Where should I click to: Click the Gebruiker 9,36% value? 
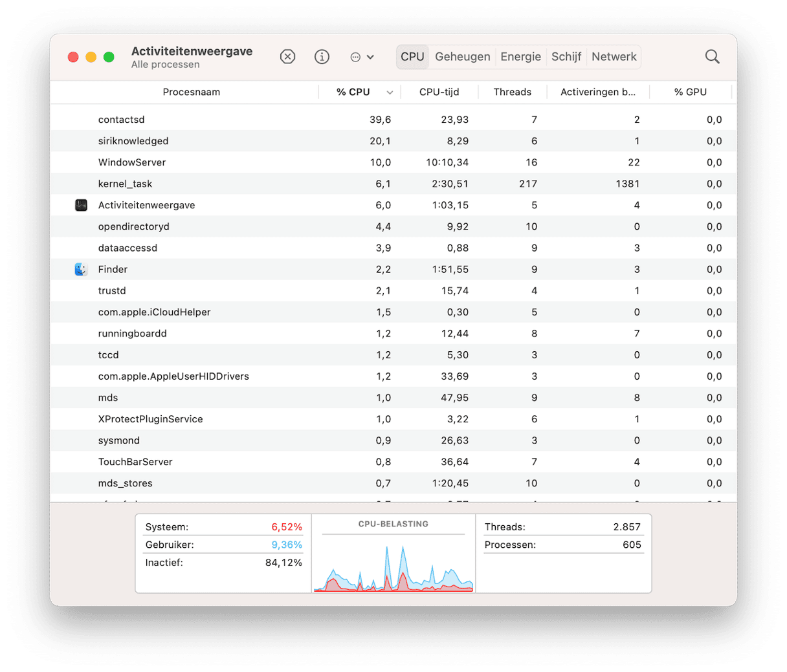pyautogui.click(x=287, y=545)
